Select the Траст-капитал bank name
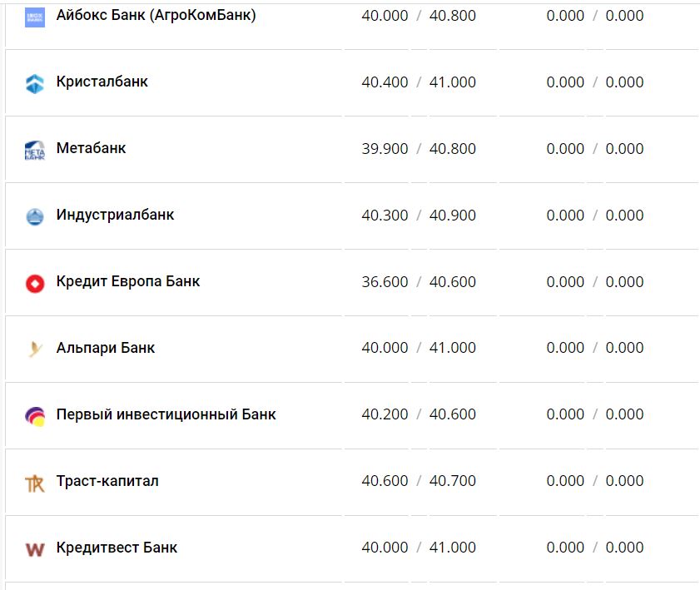This screenshot has width=700, height=590. point(107,482)
